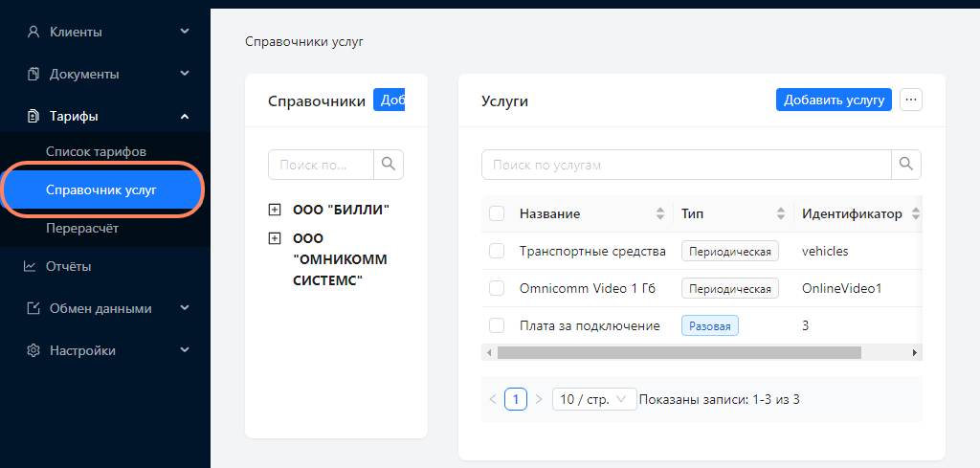This screenshot has height=468, width=980.
Task: Click the sort arrows in Тип column
Action: [x=780, y=213]
